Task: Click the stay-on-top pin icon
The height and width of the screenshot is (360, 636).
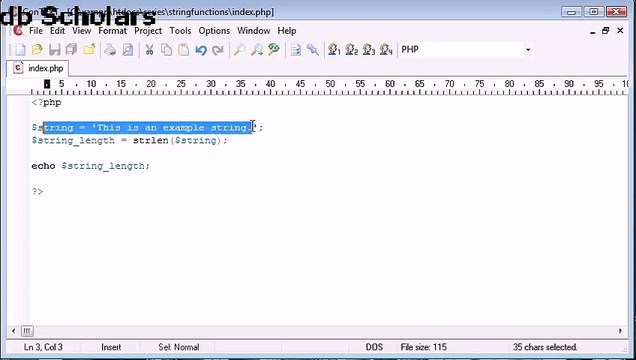Action: click(x=313, y=50)
